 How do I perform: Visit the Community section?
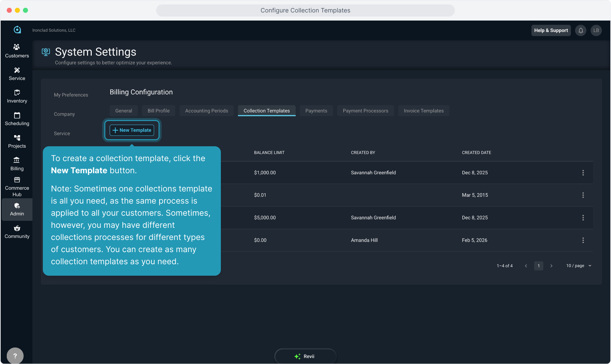[x=17, y=232]
